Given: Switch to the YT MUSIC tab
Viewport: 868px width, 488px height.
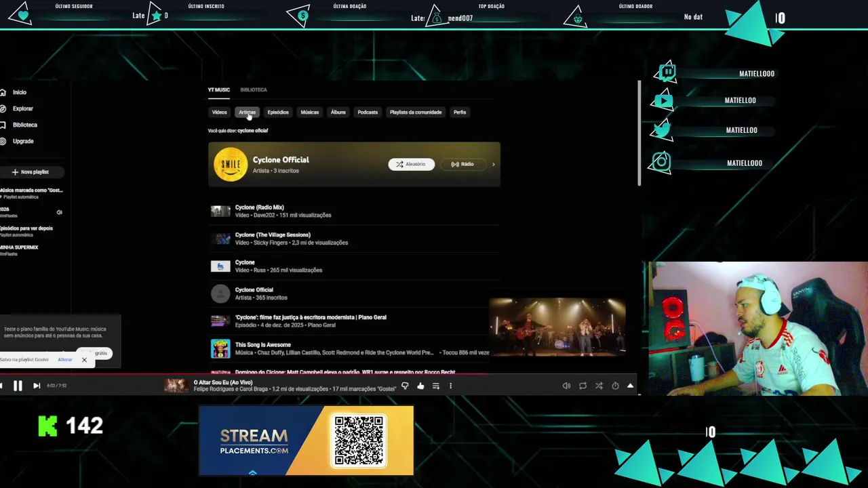Looking at the screenshot, I should pyautogui.click(x=218, y=89).
